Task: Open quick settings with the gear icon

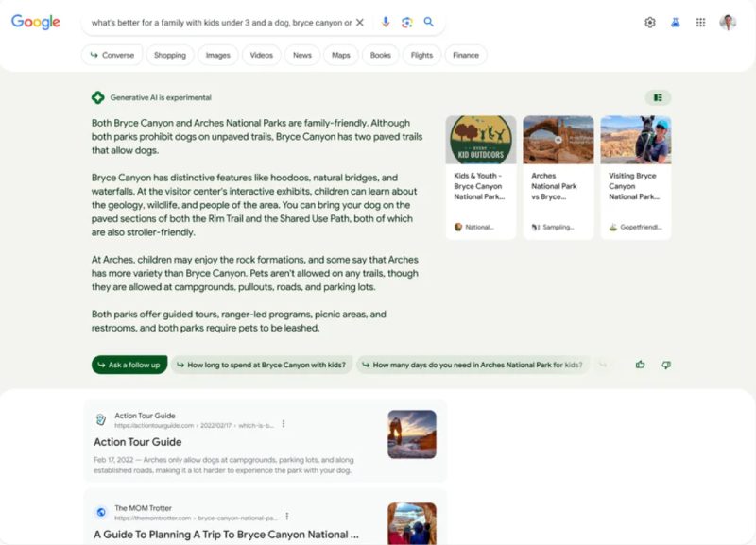Action: click(x=650, y=22)
